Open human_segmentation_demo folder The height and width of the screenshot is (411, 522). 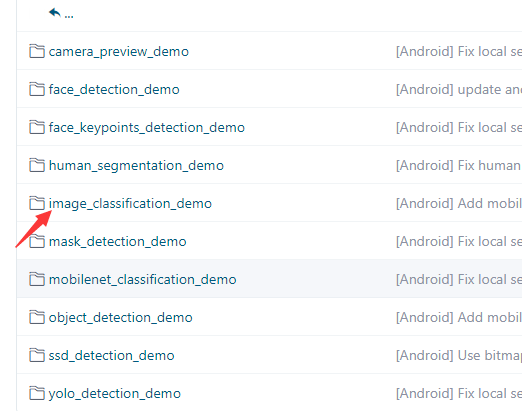(x=136, y=166)
